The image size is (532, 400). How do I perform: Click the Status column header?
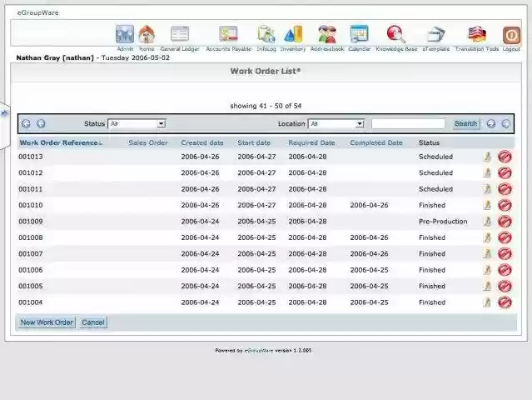[x=429, y=143]
